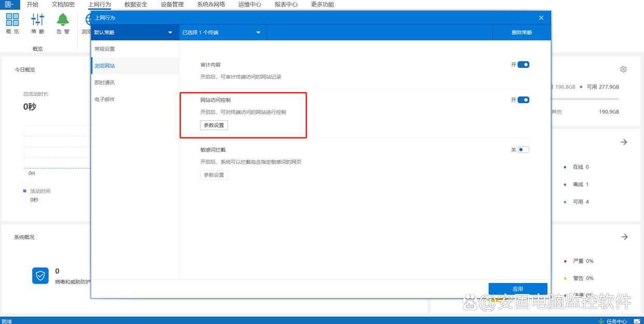Open the app menu button at top-left
Image resolution: width=644 pixels, height=324 pixels.
(9, 4)
